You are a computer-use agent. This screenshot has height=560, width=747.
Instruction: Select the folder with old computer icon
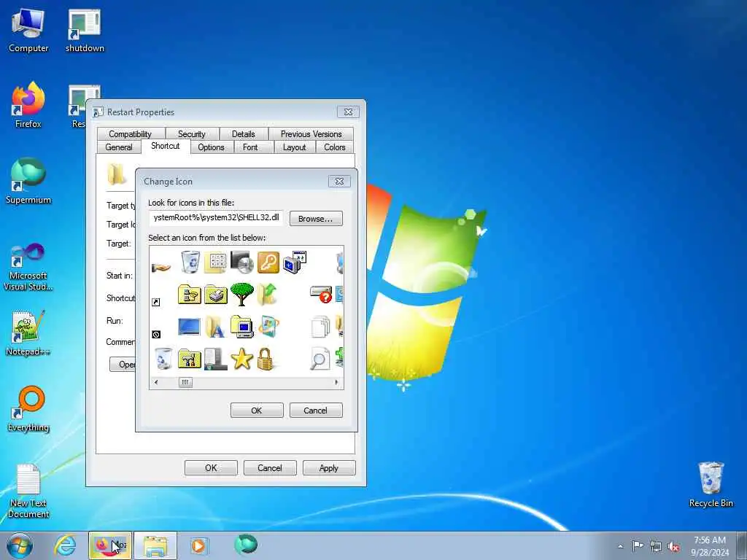[x=242, y=327]
